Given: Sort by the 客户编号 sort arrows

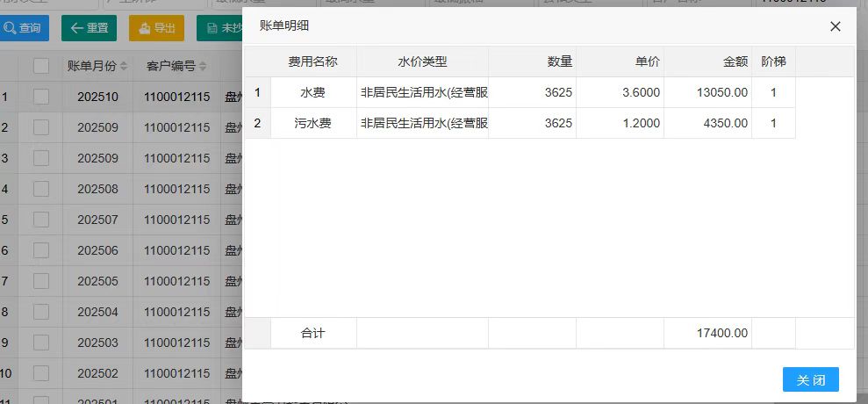Looking at the screenshot, I should coord(203,67).
